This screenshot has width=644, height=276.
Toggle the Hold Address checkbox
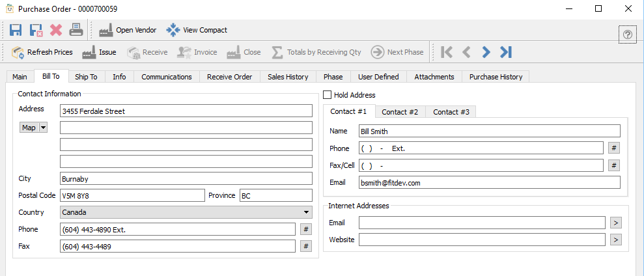pyautogui.click(x=328, y=95)
